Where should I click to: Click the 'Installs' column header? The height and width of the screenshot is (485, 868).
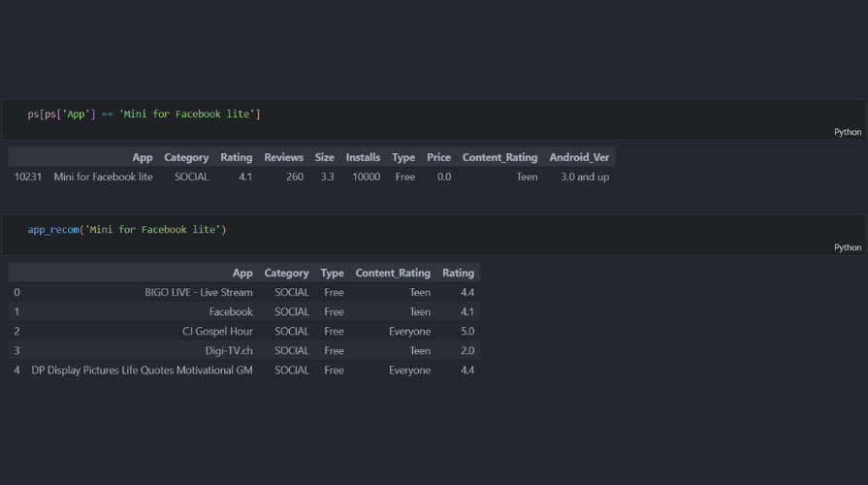point(363,157)
